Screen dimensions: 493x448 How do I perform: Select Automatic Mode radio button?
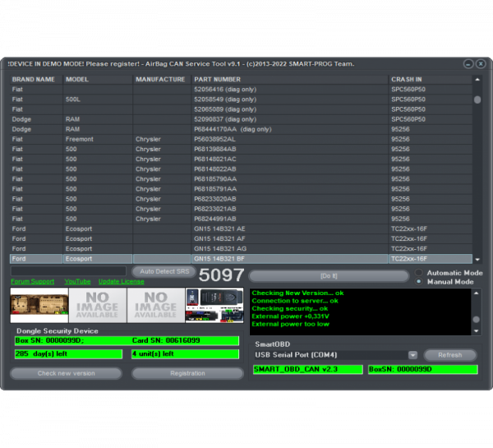pyautogui.click(x=418, y=272)
